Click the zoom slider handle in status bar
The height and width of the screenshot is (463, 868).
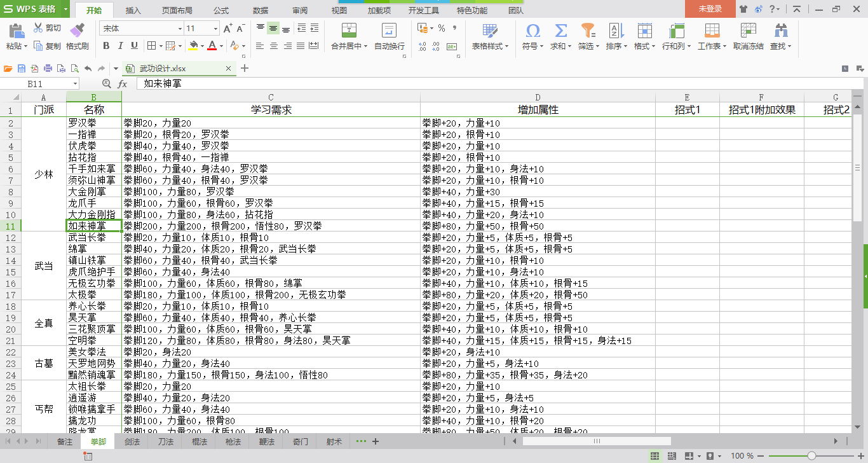pos(812,456)
